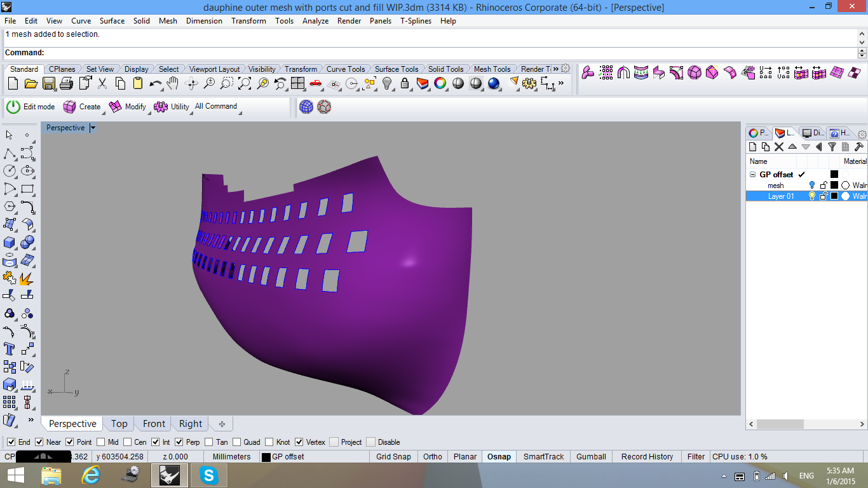This screenshot has width=868, height=488.
Task: Toggle the Vertex osnap checkbox
Action: [299, 442]
